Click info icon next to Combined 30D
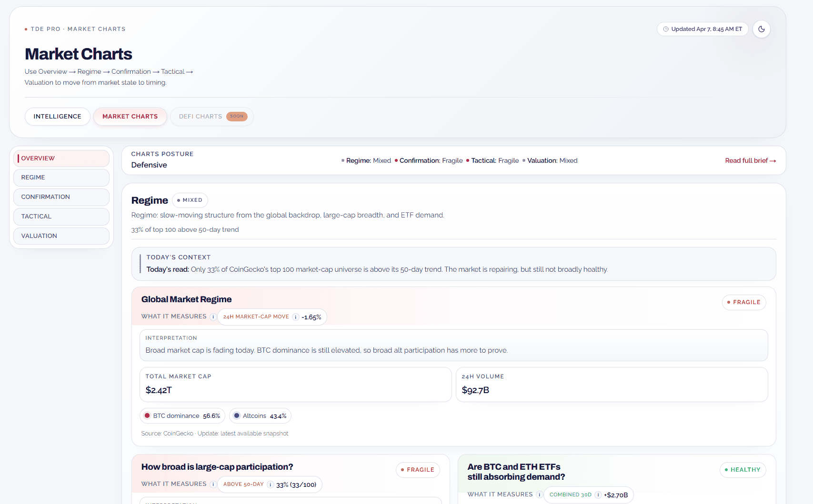 click(x=598, y=495)
